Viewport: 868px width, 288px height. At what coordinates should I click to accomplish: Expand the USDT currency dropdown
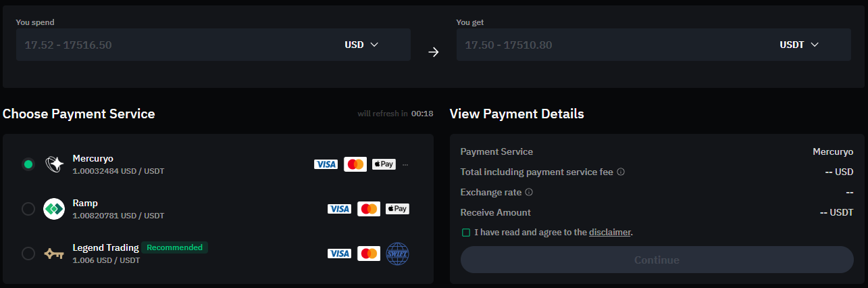799,45
